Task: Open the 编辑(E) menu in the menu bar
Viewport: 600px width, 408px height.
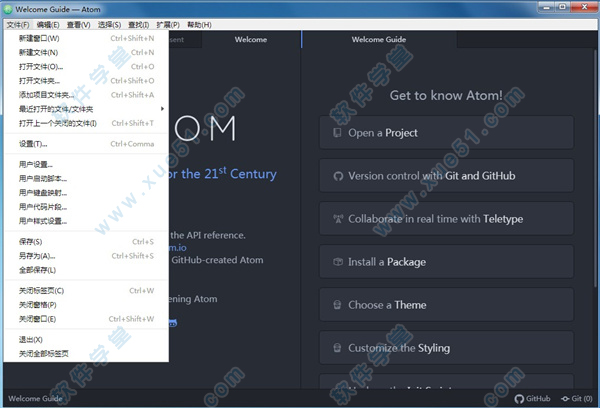Action: click(48, 25)
